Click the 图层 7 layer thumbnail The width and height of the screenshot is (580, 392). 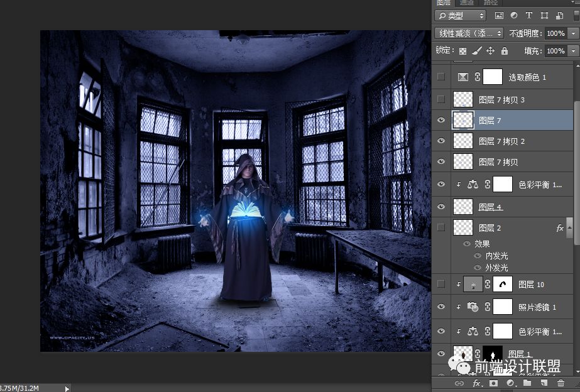pos(462,120)
